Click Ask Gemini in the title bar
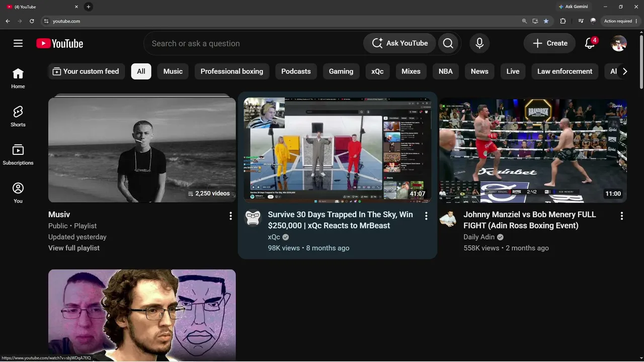Image resolution: width=644 pixels, height=362 pixels. pos(573,7)
